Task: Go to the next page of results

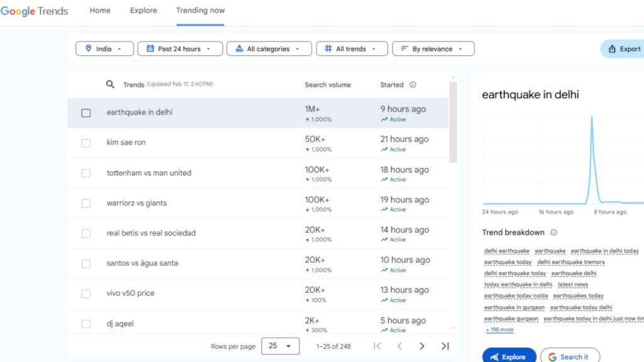Action: coord(422,346)
